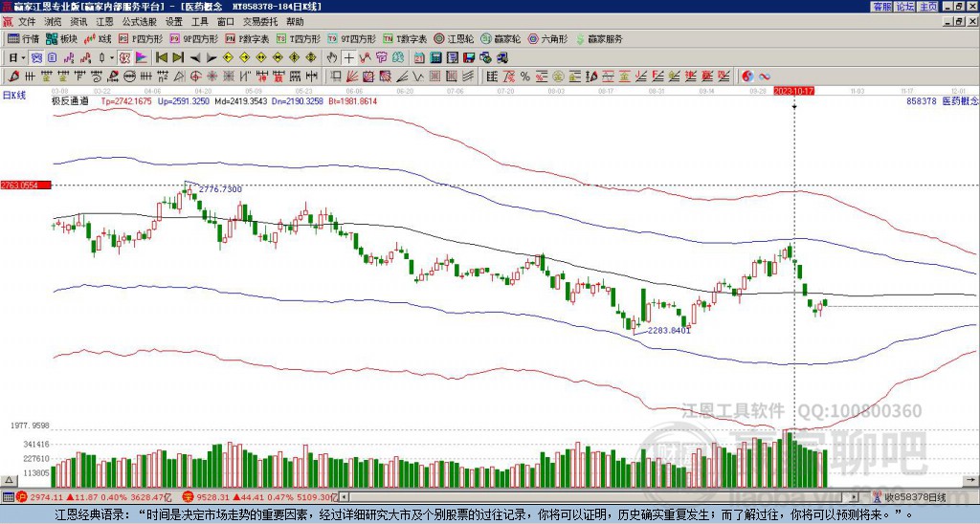Jump to last bar arrow icon

point(178,57)
